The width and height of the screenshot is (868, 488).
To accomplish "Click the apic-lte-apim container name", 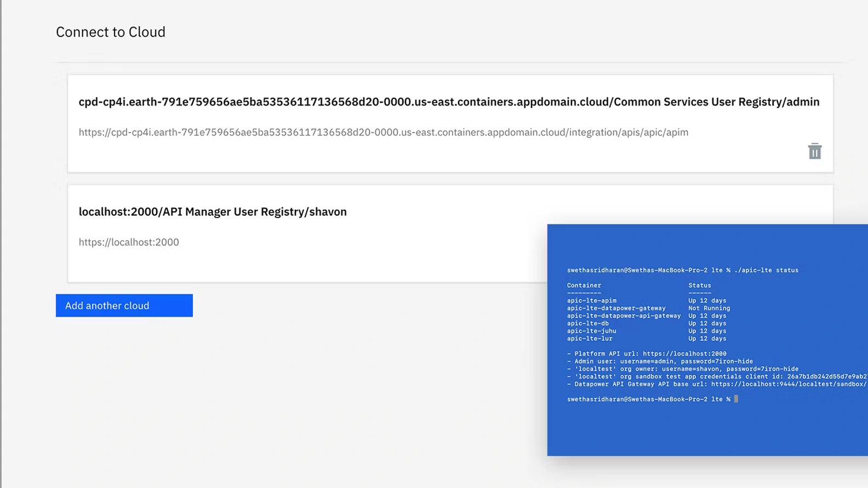I will pos(591,300).
